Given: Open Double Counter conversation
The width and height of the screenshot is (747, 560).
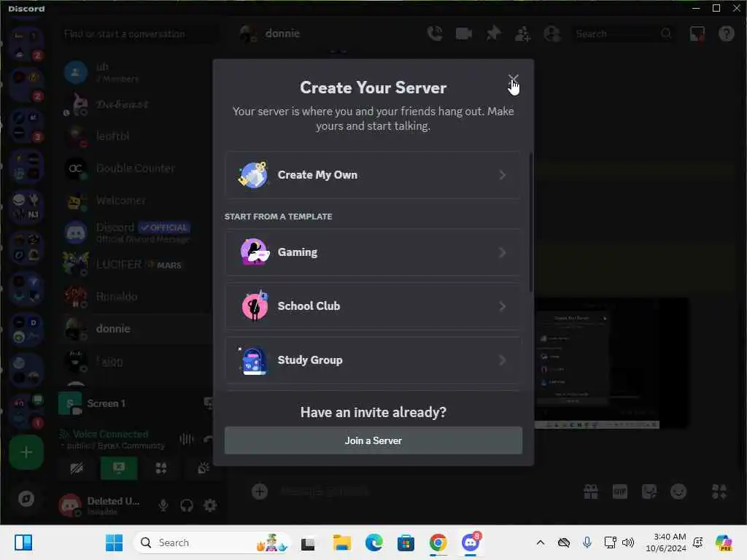Looking at the screenshot, I should pos(136,168).
